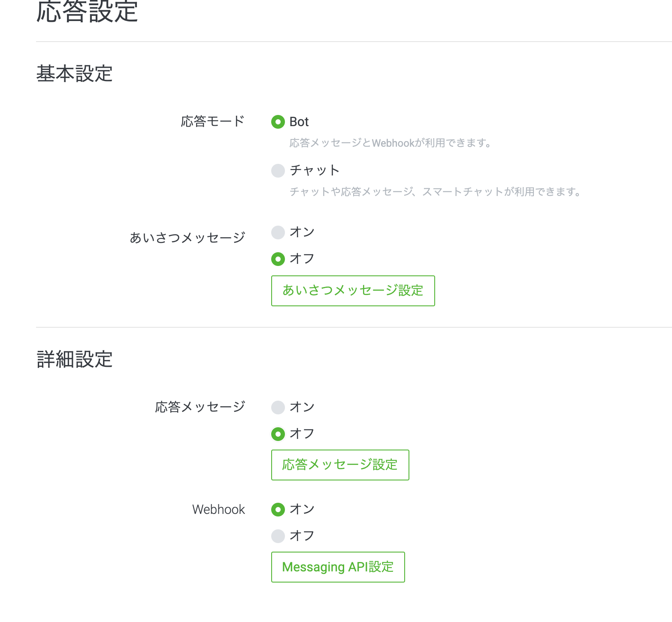Click the Webhook label
The width and height of the screenshot is (672, 622).
click(x=219, y=509)
